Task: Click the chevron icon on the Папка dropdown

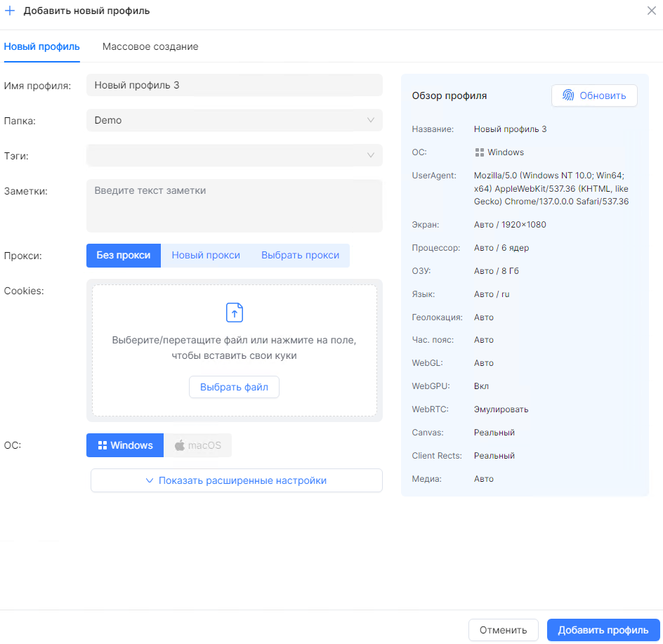Action: [370, 120]
